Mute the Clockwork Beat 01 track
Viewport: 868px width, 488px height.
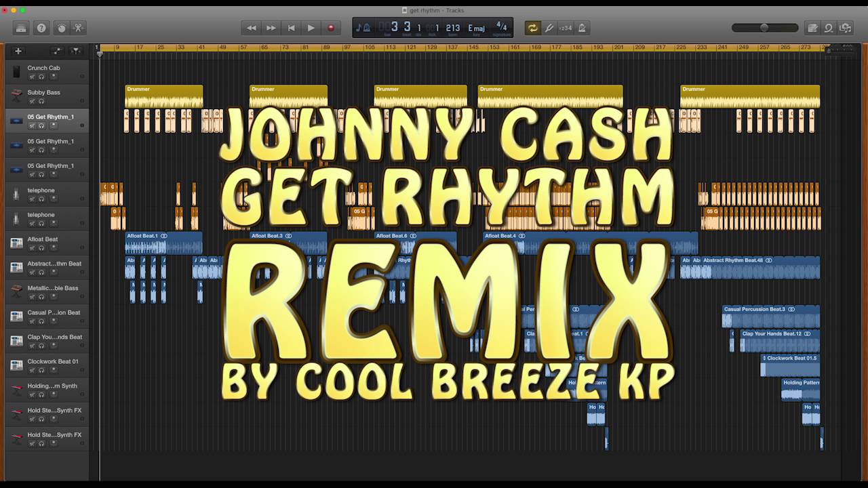(x=31, y=370)
